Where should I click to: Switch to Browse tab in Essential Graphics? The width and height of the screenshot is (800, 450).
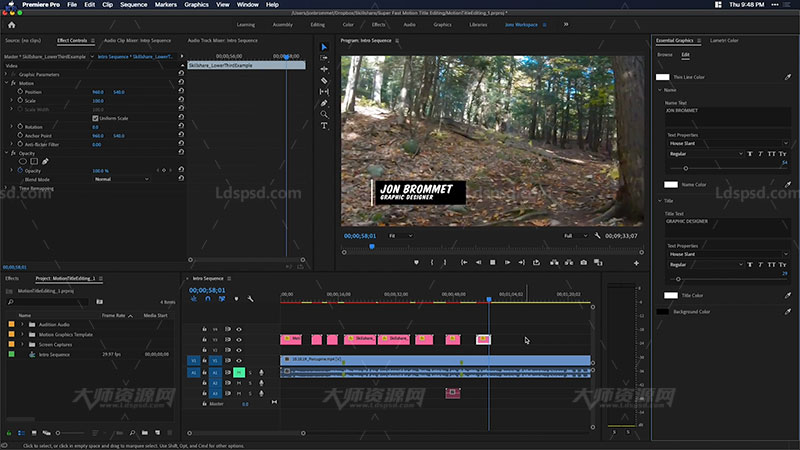[x=665, y=55]
